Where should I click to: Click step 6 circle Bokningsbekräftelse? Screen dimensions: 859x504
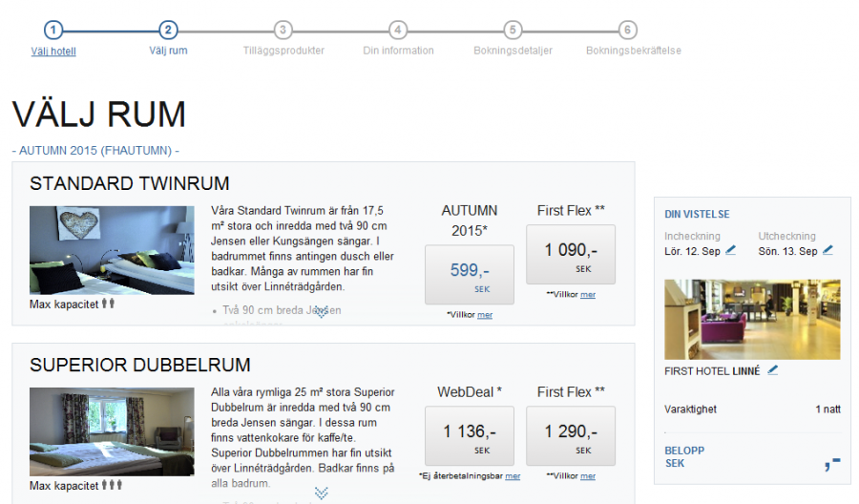(627, 31)
